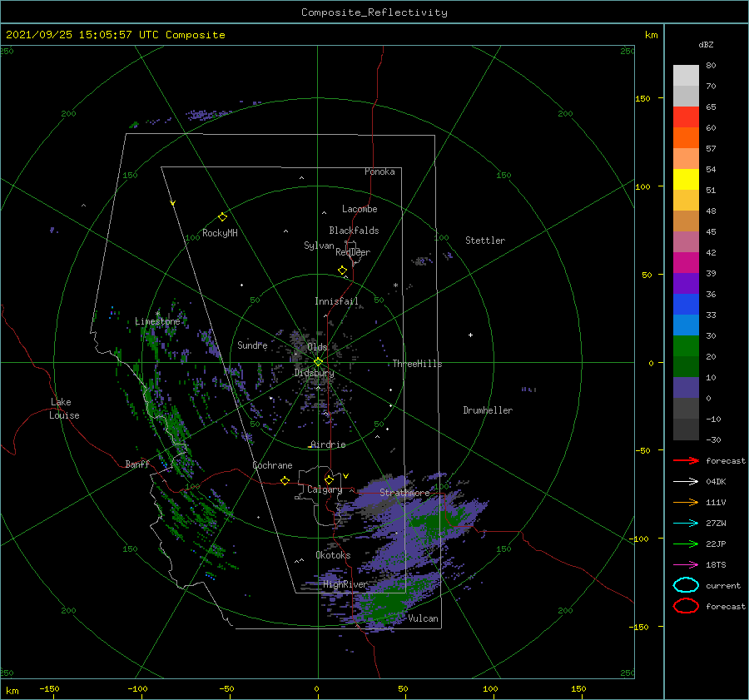The height and width of the screenshot is (700, 749).
Task: Select the green 22JP arrow legend entry
Action: 686,544
